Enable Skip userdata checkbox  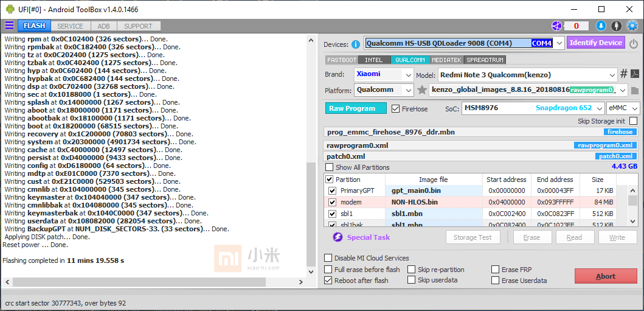coord(412,280)
